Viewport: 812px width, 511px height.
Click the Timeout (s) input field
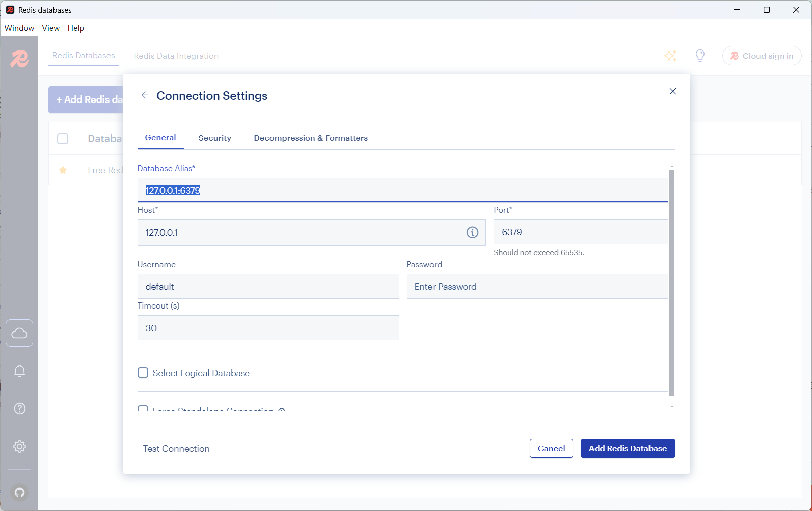click(268, 328)
